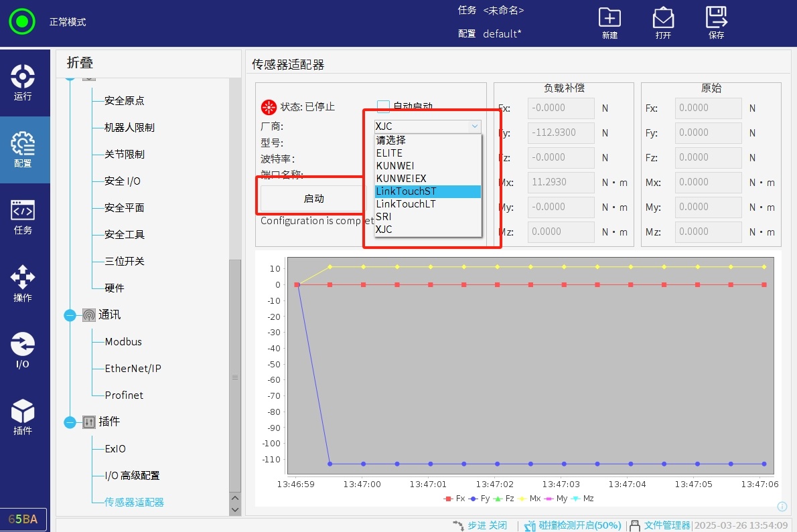Image resolution: width=797 pixels, height=532 pixels.
Task: Select the 任务 (Task) sidebar icon
Action: [x=23, y=216]
